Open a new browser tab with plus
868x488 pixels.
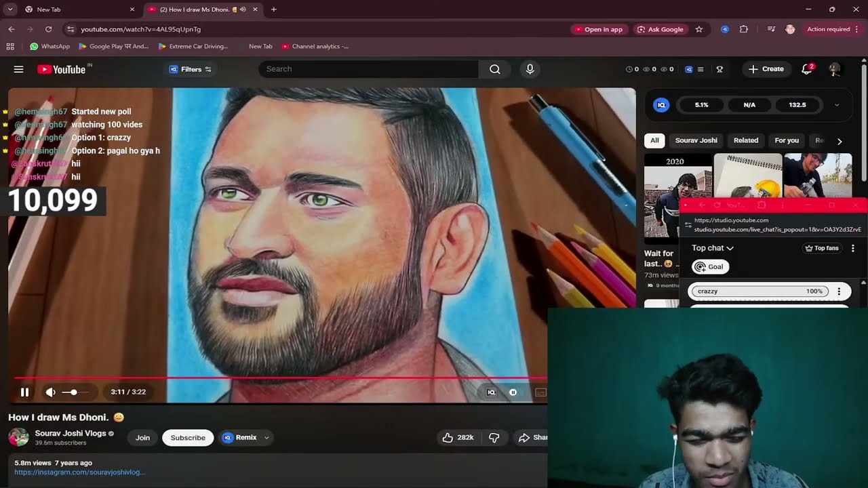point(274,9)
